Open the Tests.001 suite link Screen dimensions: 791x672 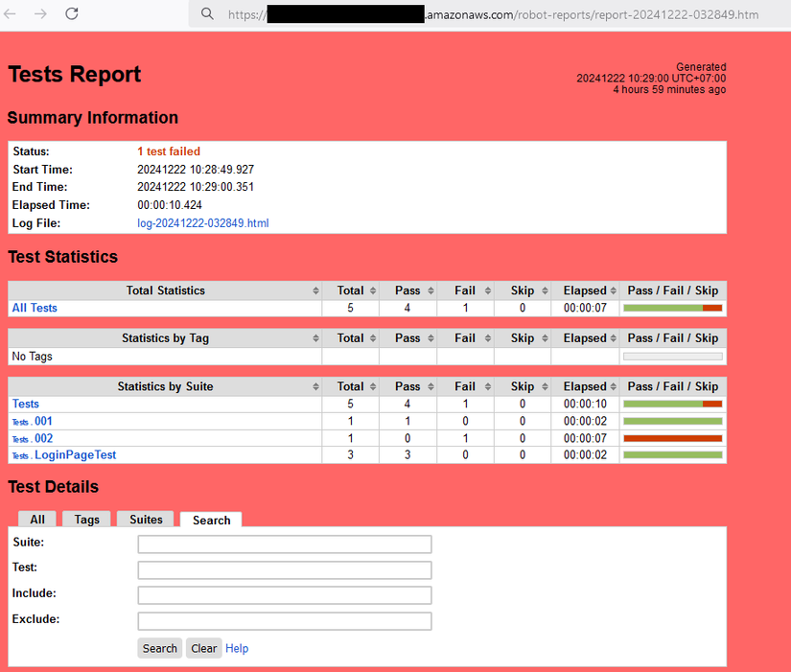tap(32, 421)
